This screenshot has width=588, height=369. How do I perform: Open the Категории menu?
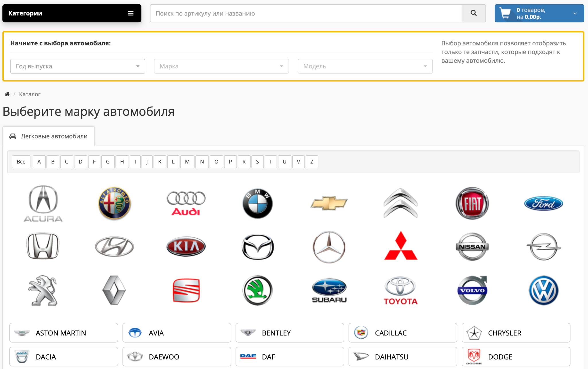coord(72,13)
